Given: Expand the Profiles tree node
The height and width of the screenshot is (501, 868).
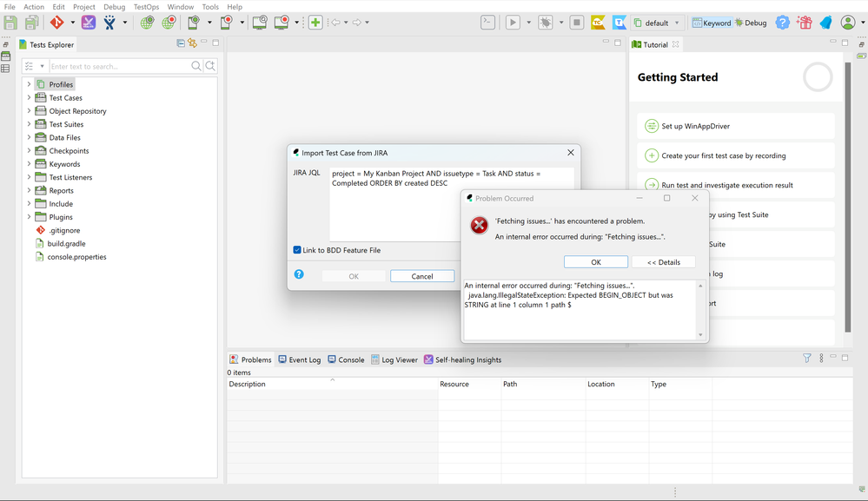Looking at the screenshot, I should click(29, 84).
